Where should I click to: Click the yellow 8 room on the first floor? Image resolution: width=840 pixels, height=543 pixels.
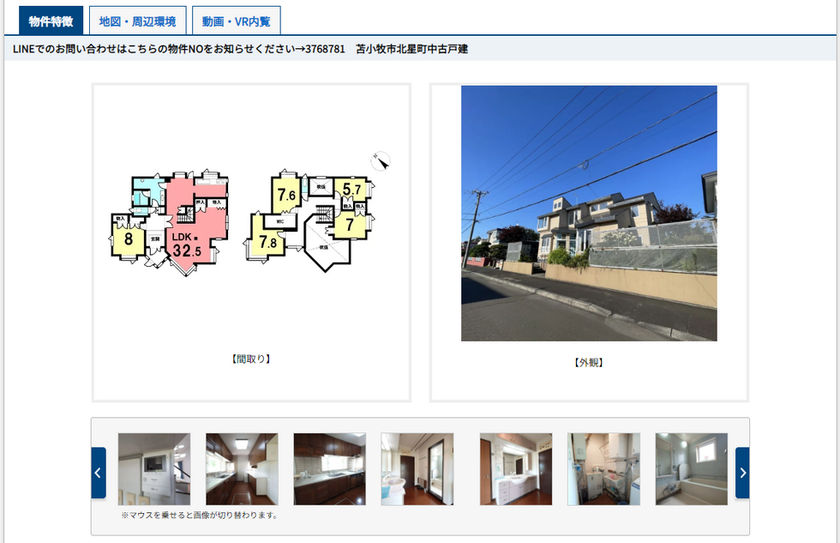(x=128, y=239)
